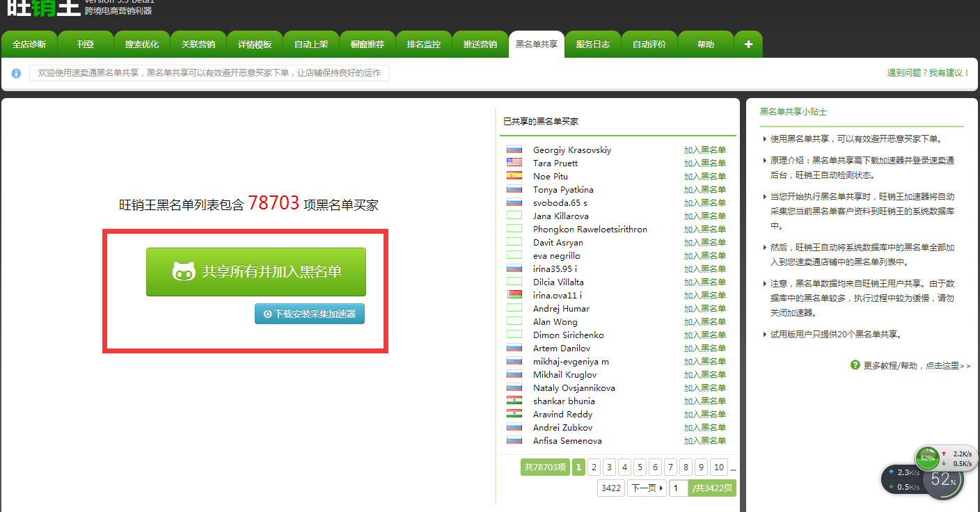
Task: Click the blue info icon in notice bar
Action: click(16, 73)
